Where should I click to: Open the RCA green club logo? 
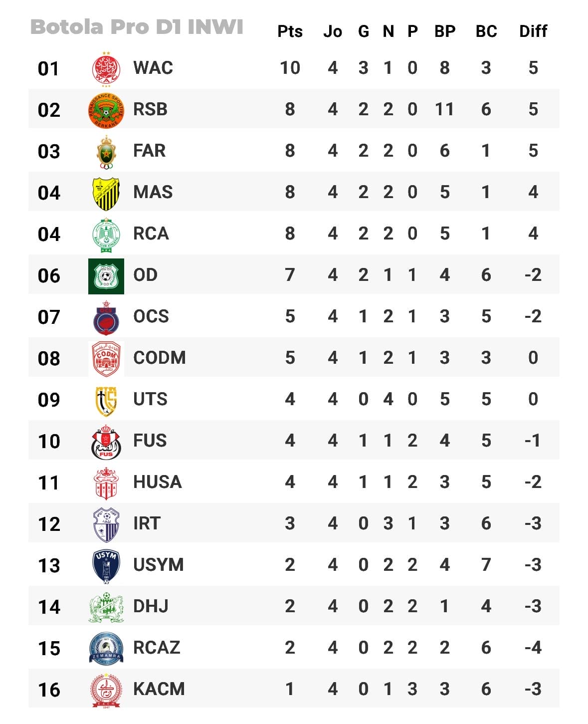(x=106, y=235)
